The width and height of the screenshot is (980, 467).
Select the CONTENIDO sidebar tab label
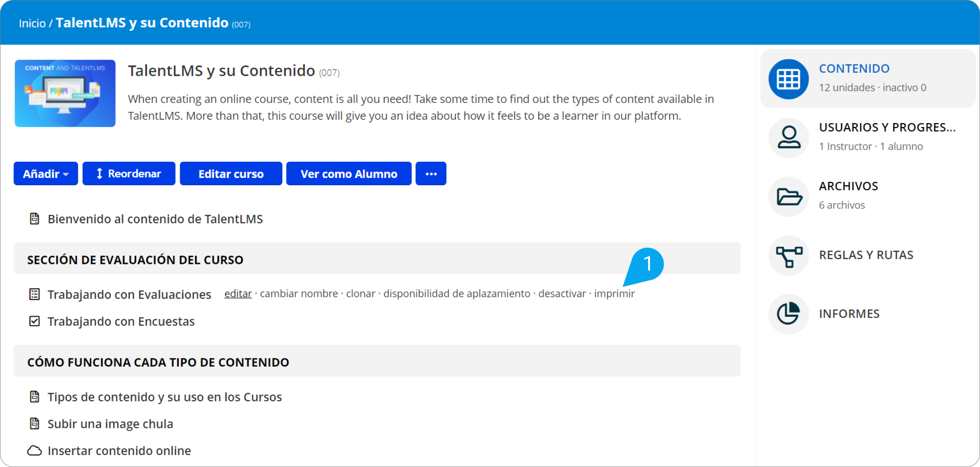(x=854, y=69)
